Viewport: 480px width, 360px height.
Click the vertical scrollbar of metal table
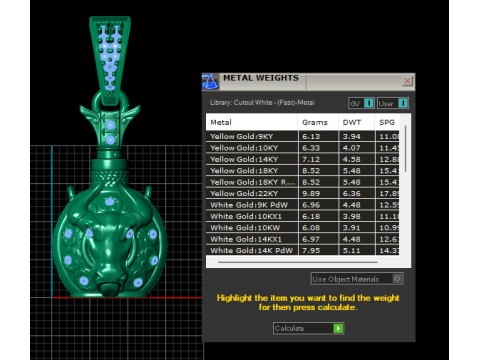pyautogui.click(x=405, y=149)
